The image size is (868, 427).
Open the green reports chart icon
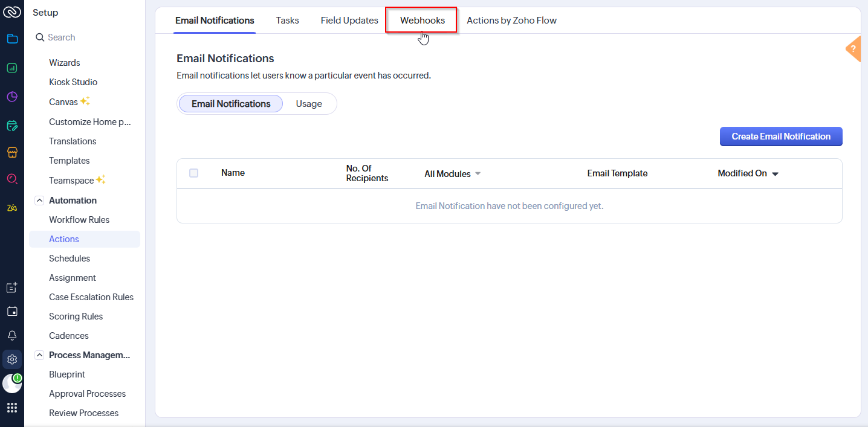click(x=12, y=68)
